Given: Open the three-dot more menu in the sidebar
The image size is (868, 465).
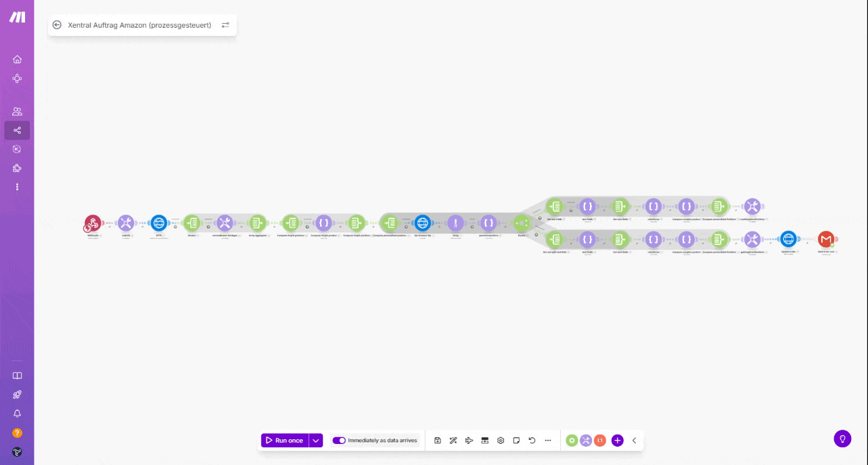Looking at the screenshot, I should pyautogui.click(x=17, y=187).
